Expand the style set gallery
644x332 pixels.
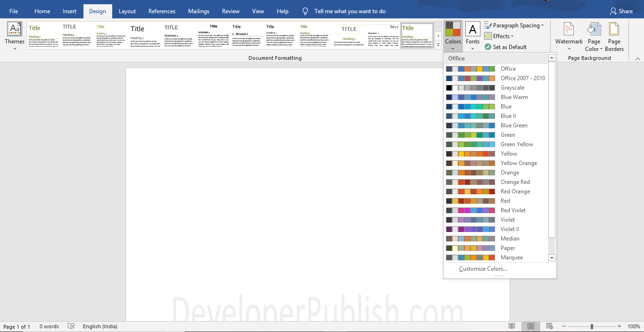click(438, 44)
